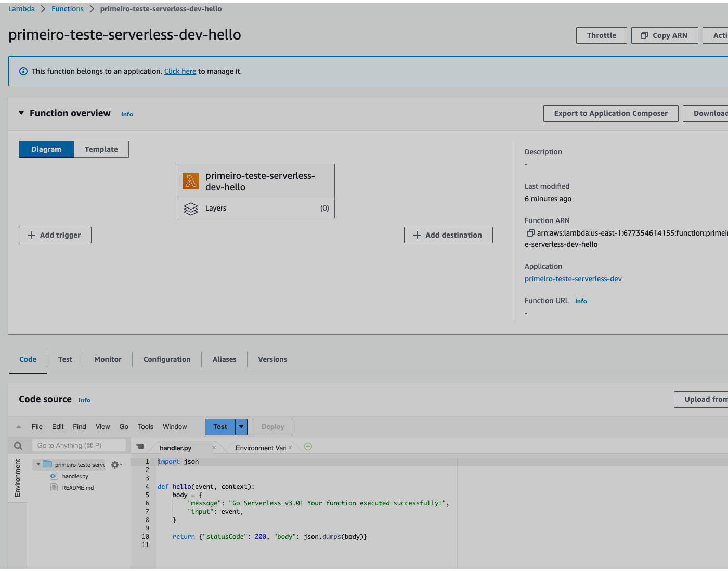
Task: Click the Add destination button
Action: coord(448,235)
